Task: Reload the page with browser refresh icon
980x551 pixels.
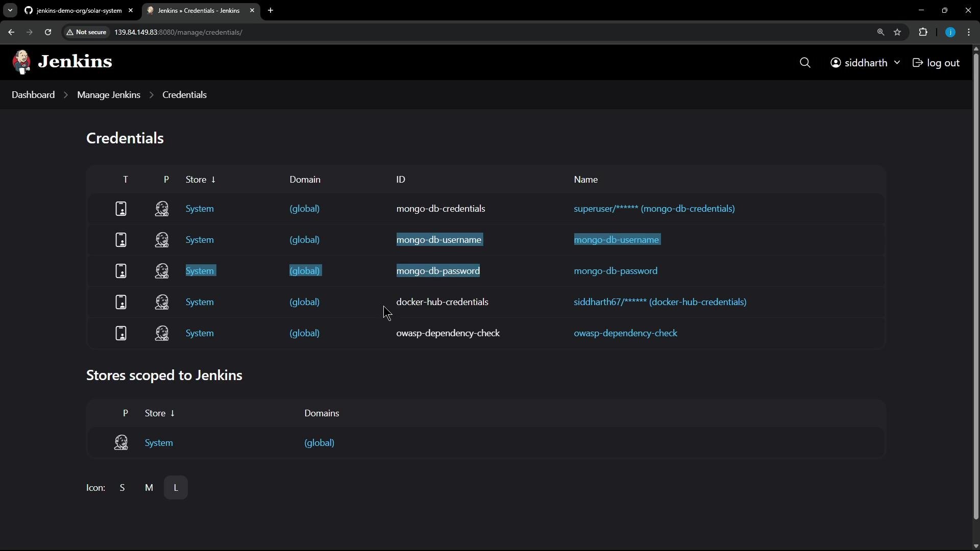Action: (48, 32)
